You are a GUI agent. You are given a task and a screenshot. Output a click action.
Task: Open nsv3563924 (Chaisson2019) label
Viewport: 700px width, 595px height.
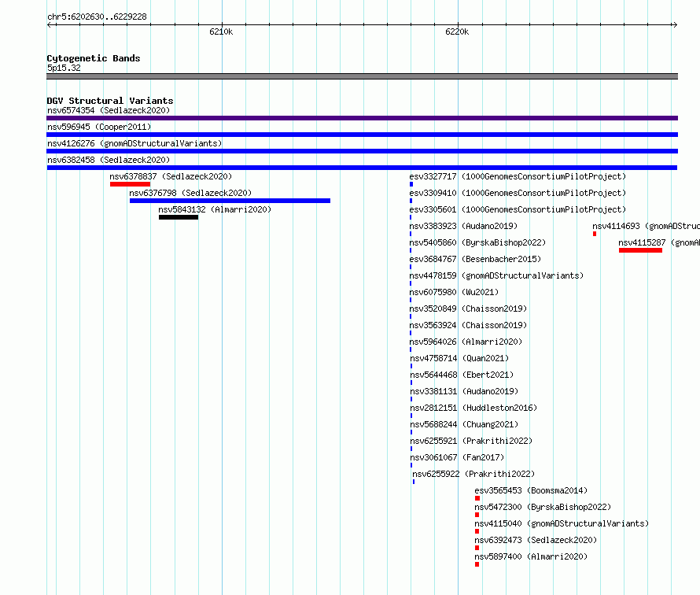coord(468,325)
